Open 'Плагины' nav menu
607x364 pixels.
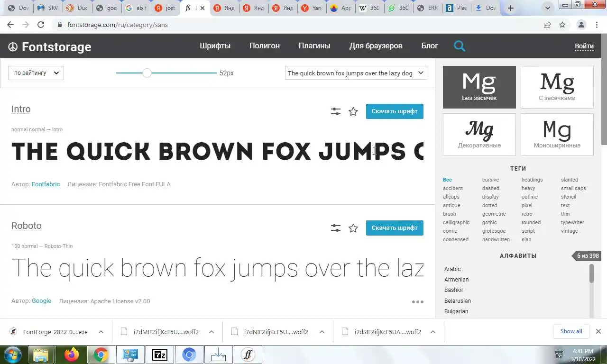click(314, 46)
